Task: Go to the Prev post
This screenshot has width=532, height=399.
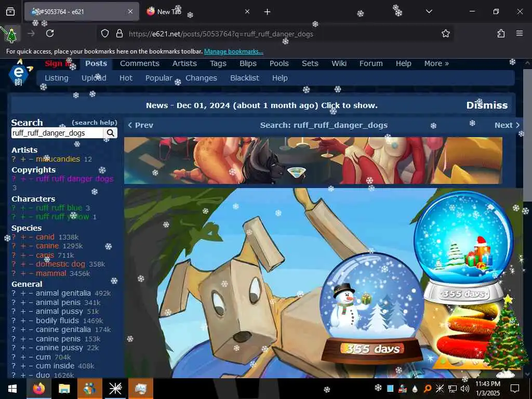Action: click(x=140, y=125)
